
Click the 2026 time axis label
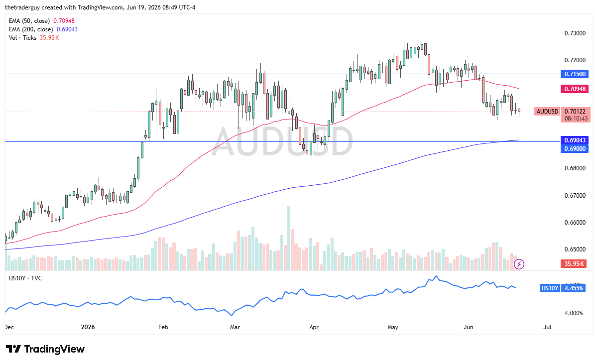click(88, 327)
